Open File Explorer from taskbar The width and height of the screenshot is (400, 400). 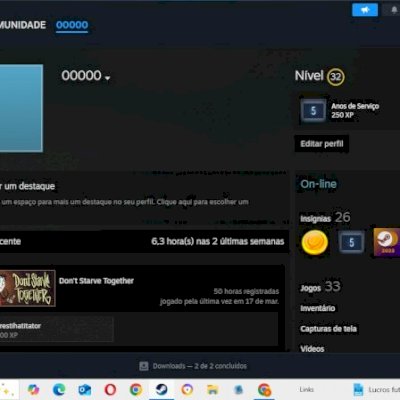pos(213,389)
